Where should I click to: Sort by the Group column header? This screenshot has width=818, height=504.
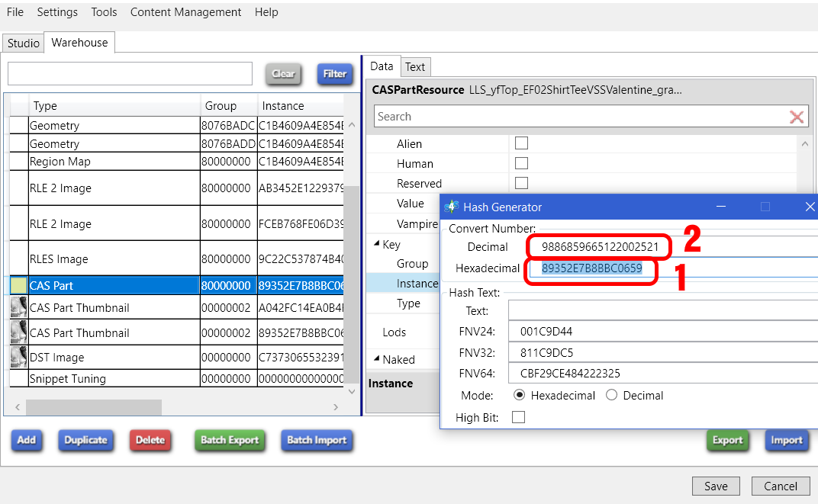point(228,106)
